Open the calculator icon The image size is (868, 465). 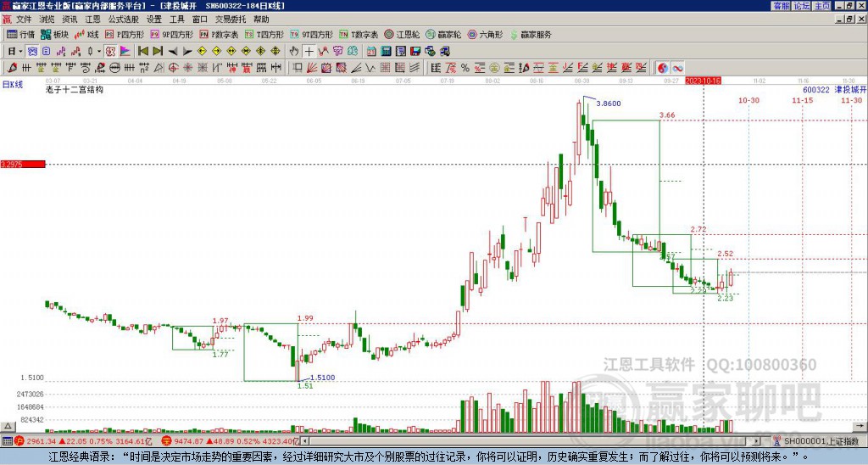click(x=386, y=51)
